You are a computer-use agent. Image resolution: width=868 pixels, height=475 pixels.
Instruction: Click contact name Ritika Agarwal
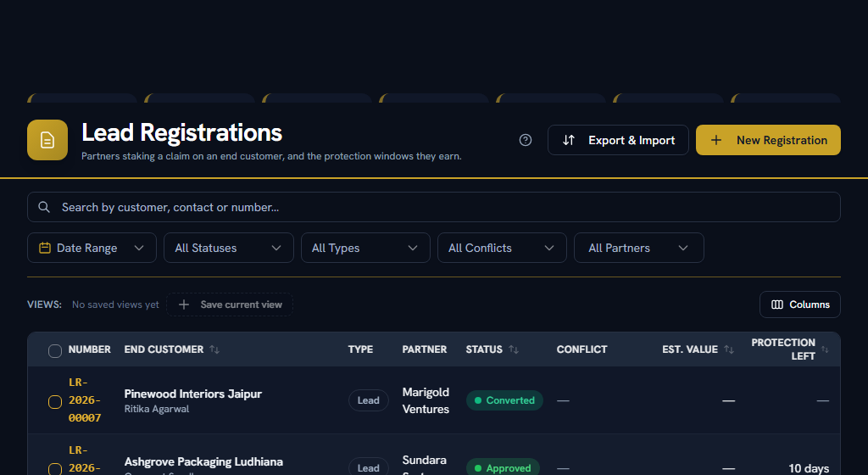(157, 409)
